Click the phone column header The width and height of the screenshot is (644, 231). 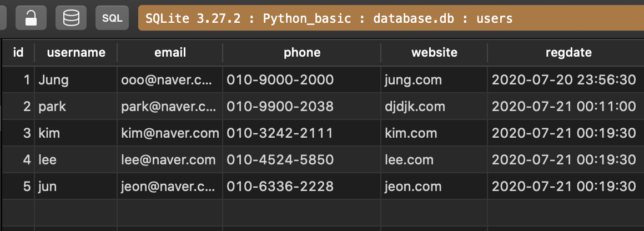(x=302, y=53)
